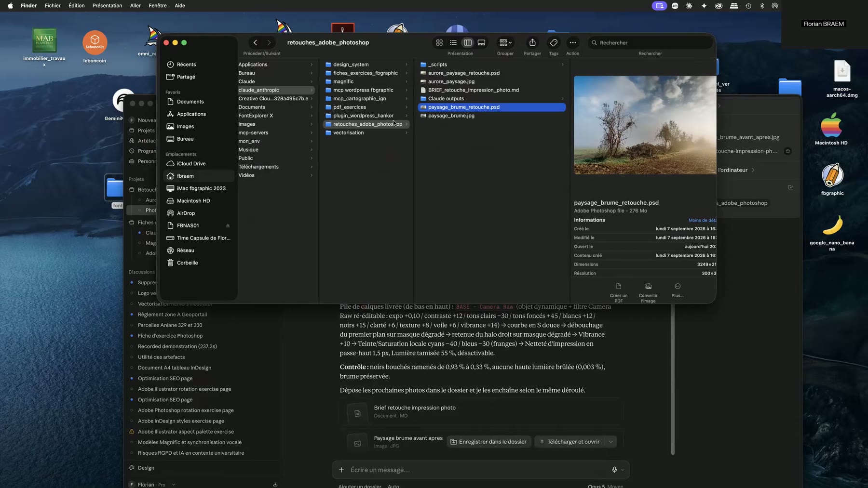Select the BRIEF_retouche_impression_photo.md file
The width and height of the screenshot is (868, 488).
click(x=491, y=90)
